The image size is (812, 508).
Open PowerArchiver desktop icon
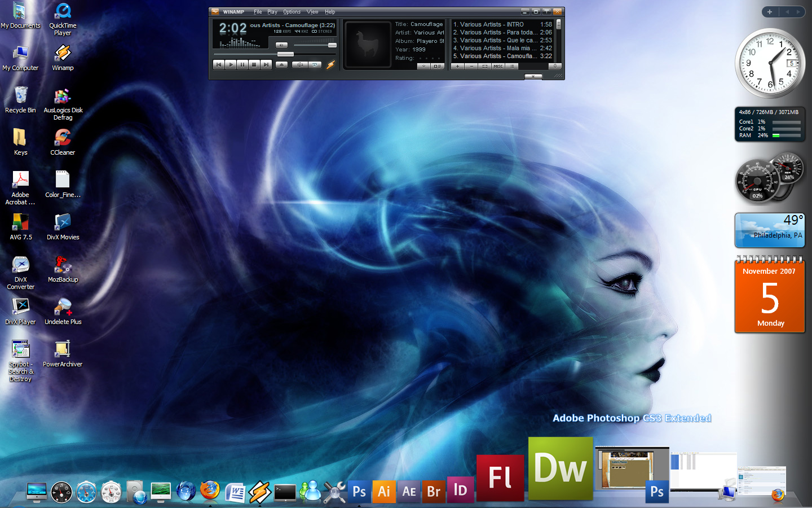[x=63, y=354]
